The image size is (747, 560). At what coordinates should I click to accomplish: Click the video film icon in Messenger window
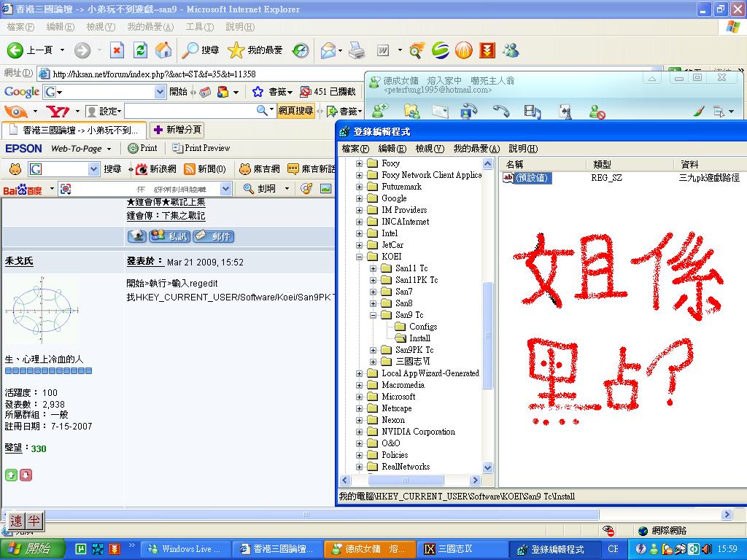[x=532, y=112]
